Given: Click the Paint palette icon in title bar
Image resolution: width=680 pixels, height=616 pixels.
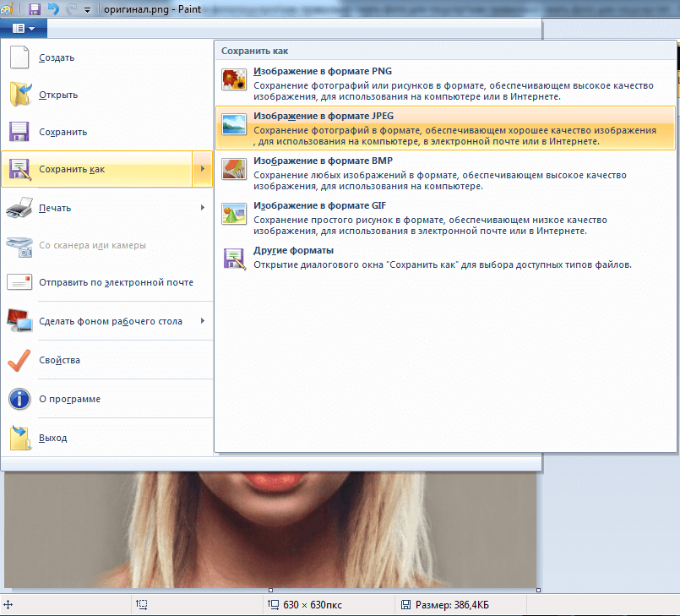Looking at the screenshot, I should (7, 8).
